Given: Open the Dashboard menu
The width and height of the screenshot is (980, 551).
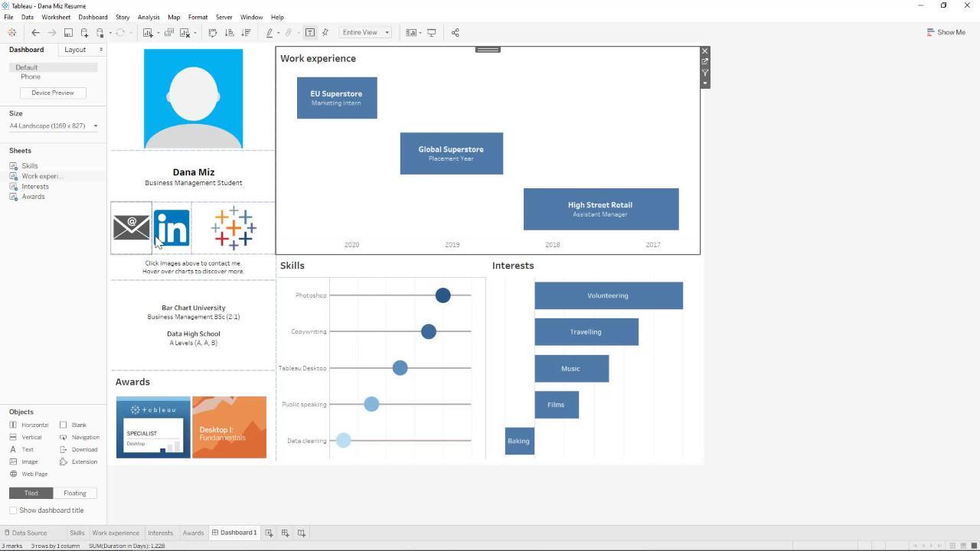Looking at the screenshot, I should (93, 17).
